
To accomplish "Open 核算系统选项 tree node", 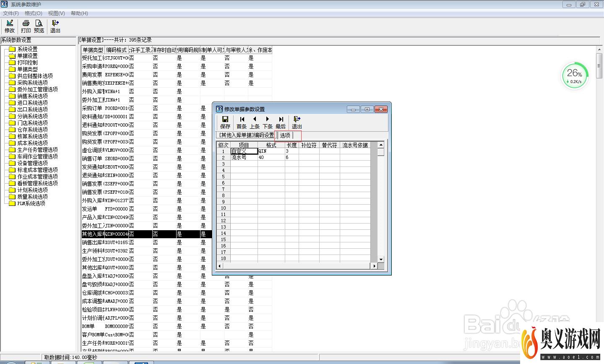I will pyautogui.click(x=32, y=136).
